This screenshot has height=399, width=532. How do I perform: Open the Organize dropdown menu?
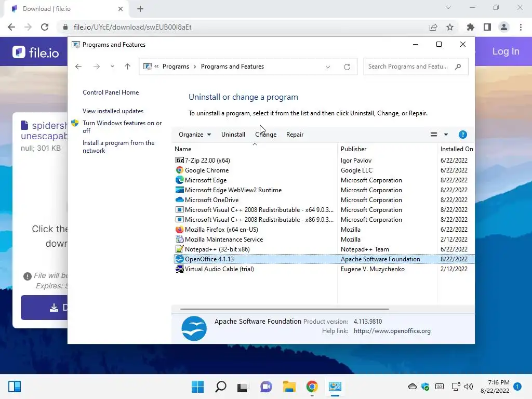(195, 135)
